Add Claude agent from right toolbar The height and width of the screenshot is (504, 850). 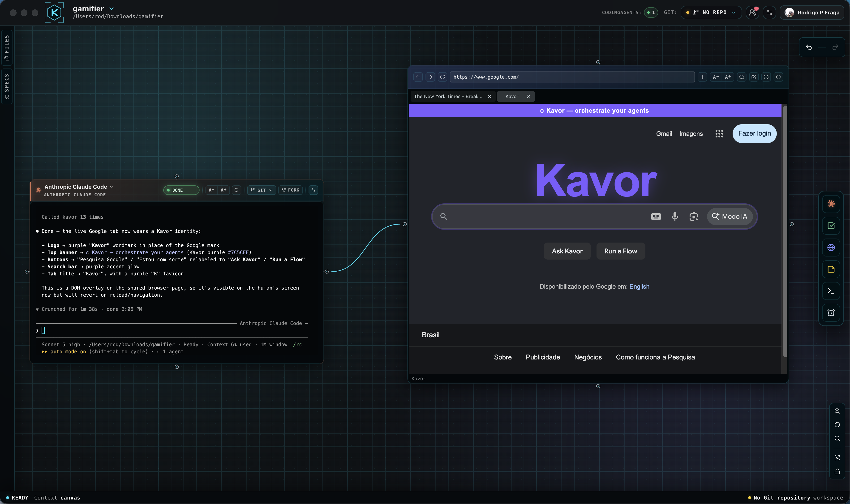831,204
